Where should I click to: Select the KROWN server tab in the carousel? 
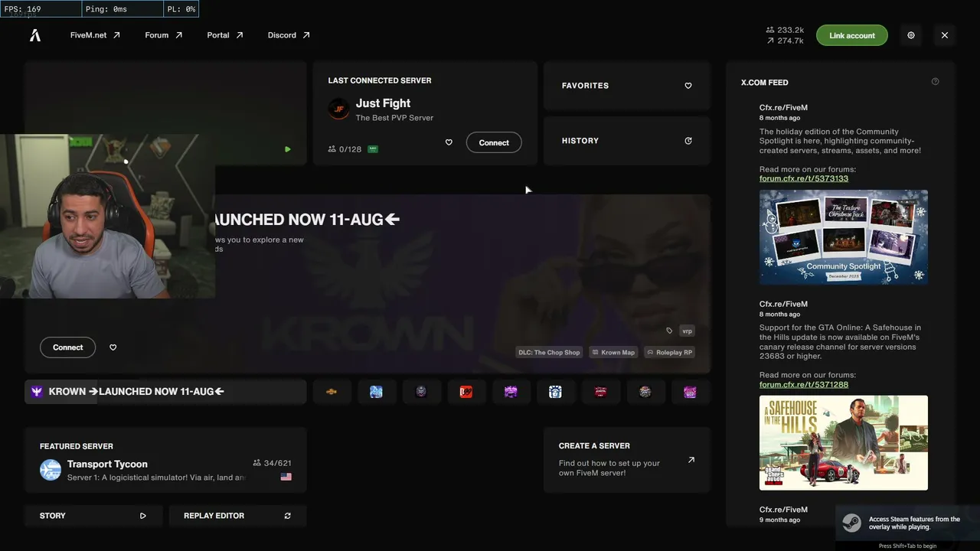click(165, 392)
